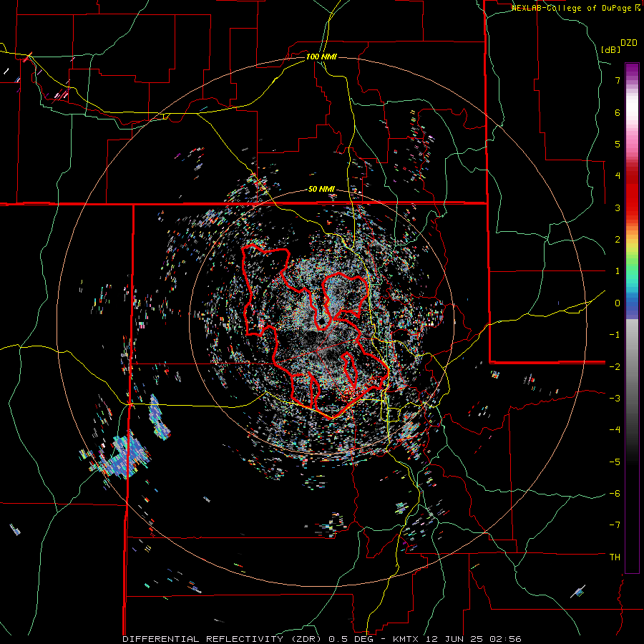
Task: Select the -1 dB scale value
Action: 615,335
